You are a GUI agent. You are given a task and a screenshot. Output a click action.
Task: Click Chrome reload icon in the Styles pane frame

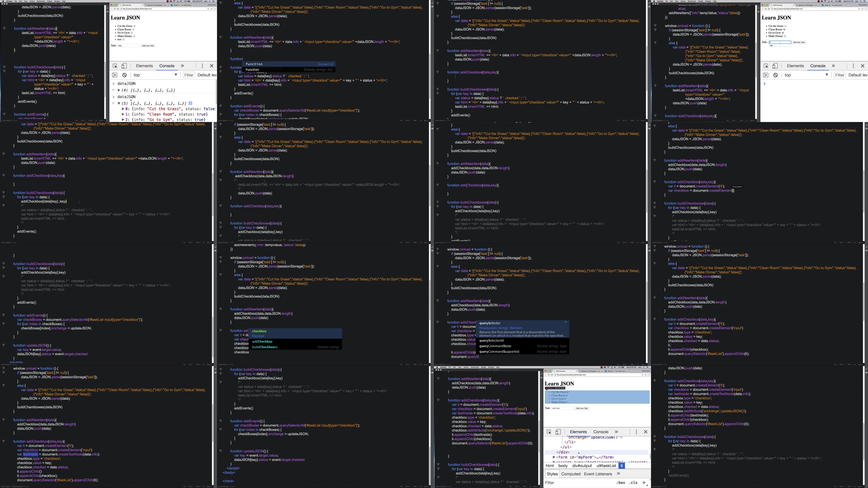(x=552, y=375)
